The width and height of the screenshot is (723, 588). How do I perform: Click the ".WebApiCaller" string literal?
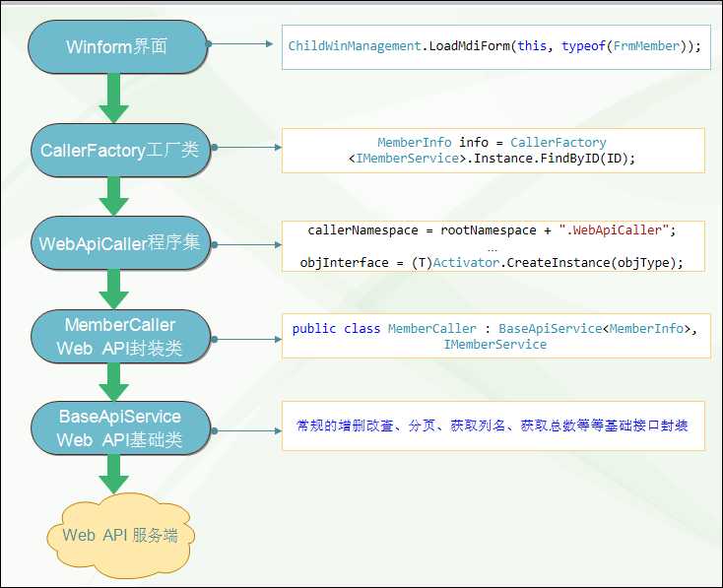pyautogui.click(x=614, y=230)
